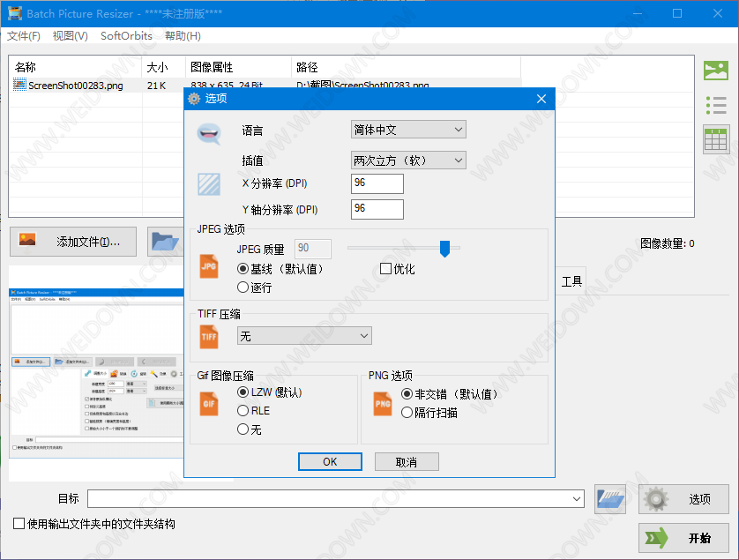The width and height of the screenshot is (739, 560).
Task: Click the 图像数量: 0 label
Action: click(x=667, y=243)
